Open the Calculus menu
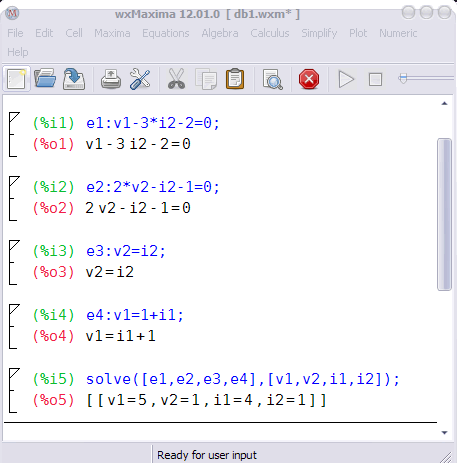The height and width of the screenshot is (463, 457). pyautogui.click(x=270, y=33)
